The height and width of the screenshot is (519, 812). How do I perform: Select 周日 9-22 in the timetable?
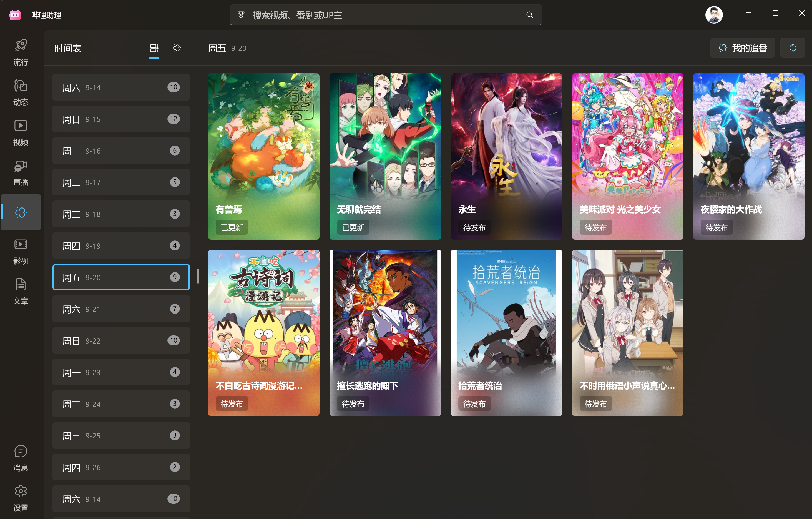click(121, 341)
